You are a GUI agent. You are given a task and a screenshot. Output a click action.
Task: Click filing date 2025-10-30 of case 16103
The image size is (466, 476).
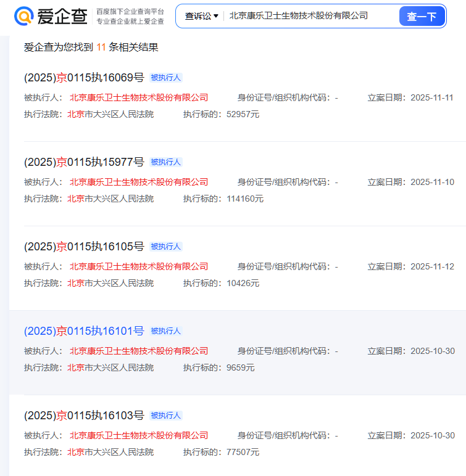click(x=433, y=435)
